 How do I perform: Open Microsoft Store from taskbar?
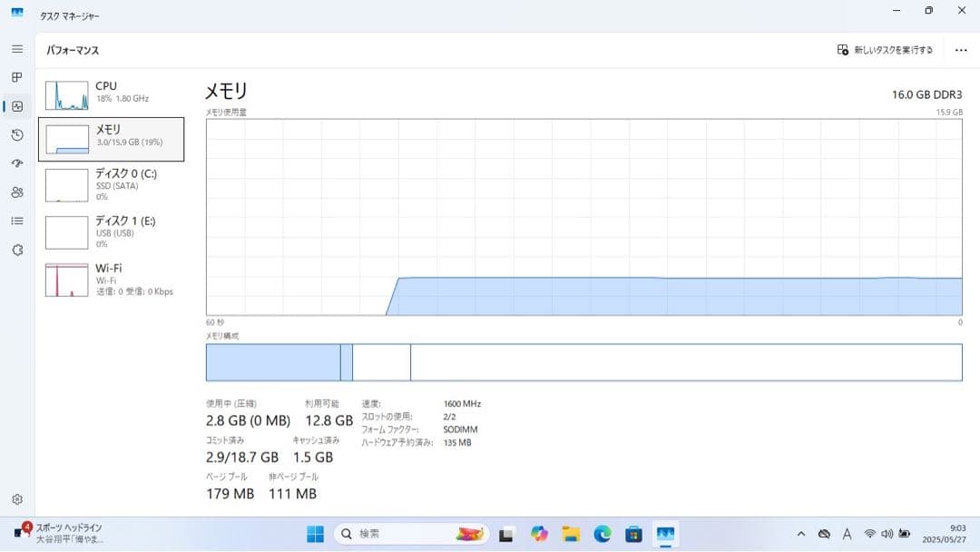click(x=633, y=534)
